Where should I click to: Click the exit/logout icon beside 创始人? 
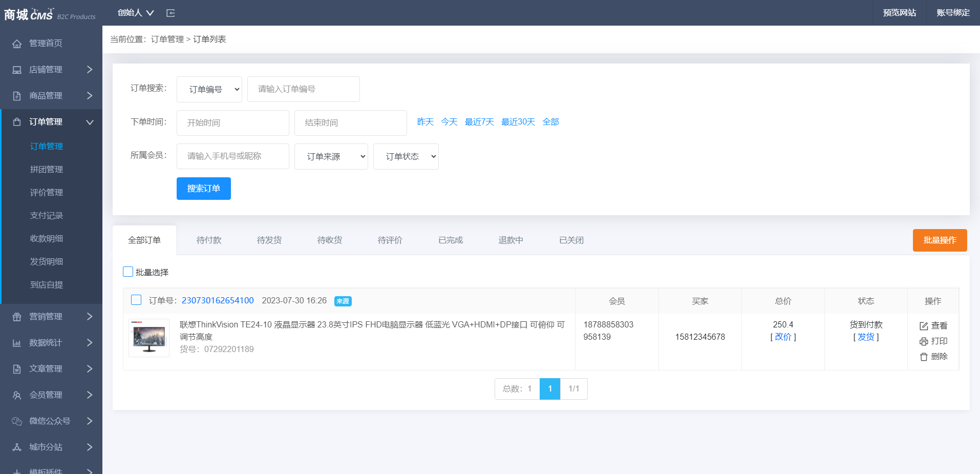coord(171,13)
